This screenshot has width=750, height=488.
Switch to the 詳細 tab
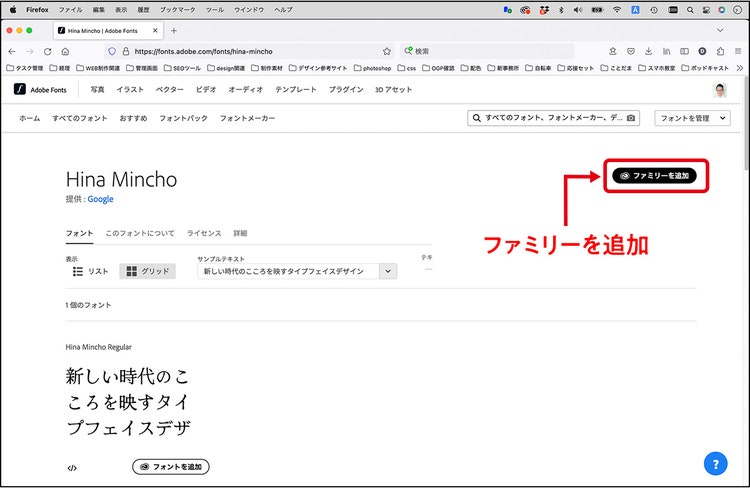(x=240, y=233)
